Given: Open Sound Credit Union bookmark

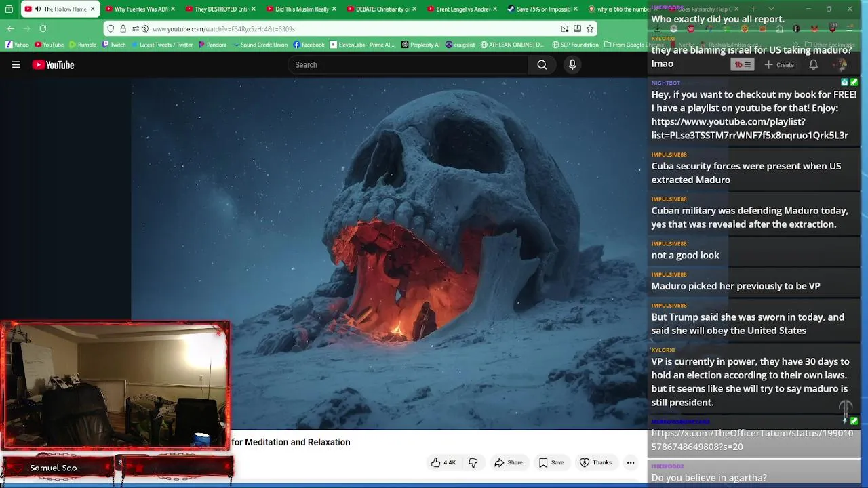Looking at the screenshot, I should click(x=260, y=45).
